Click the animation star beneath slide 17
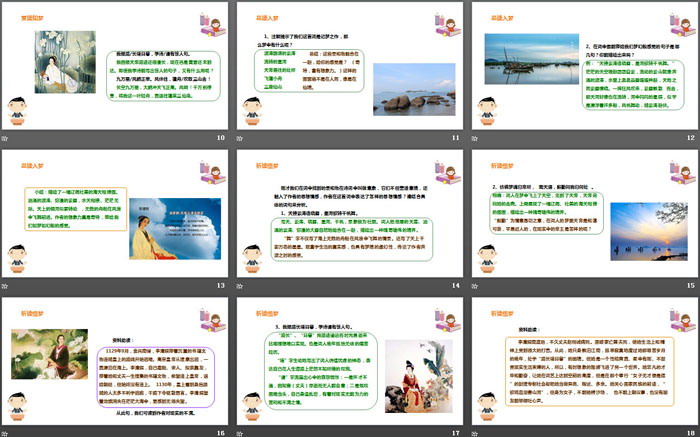 pos(238,432)
